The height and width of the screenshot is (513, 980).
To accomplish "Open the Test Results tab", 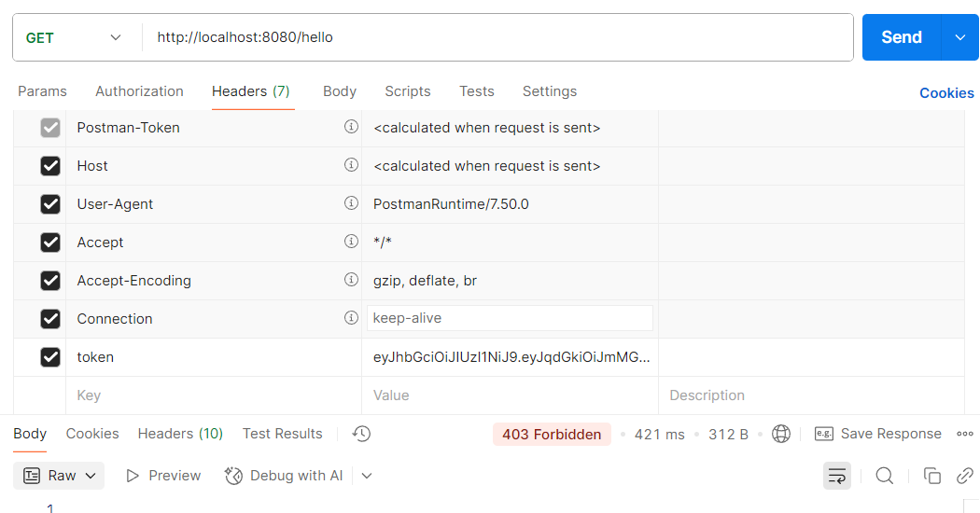I will click(x=282, y=434).
